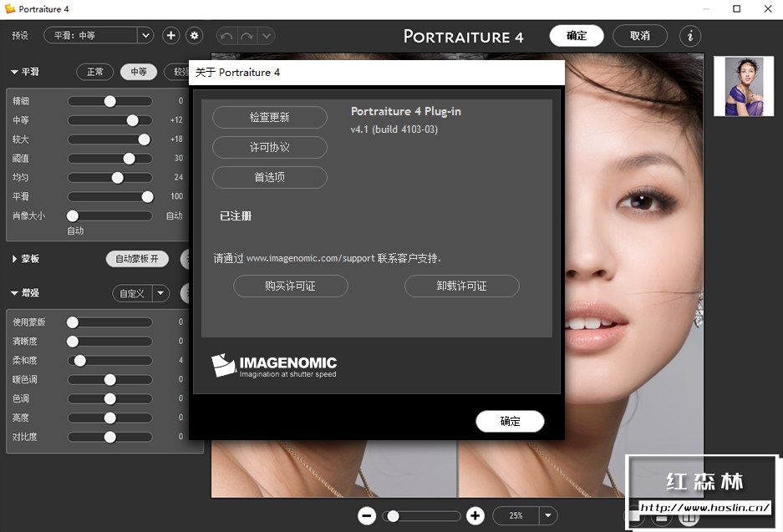Collapse the 平滑 section triangle
783x532 pixels.
coord(14,72)
